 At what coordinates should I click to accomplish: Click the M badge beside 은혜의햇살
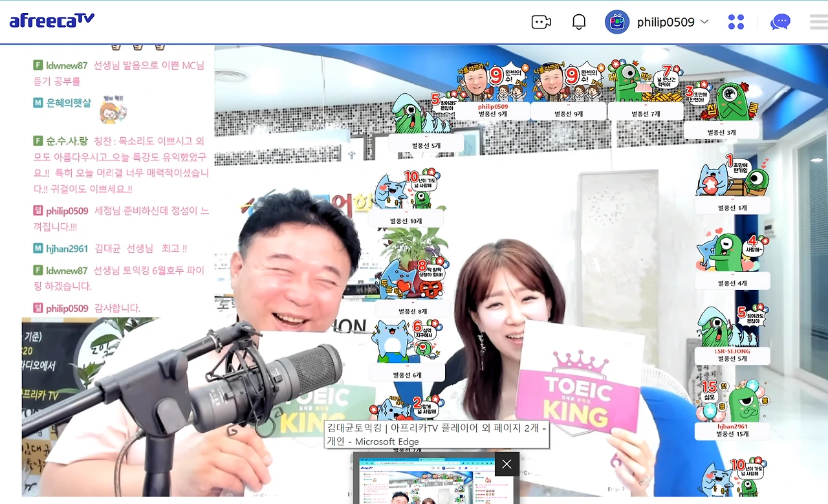(x=38, y=103)
